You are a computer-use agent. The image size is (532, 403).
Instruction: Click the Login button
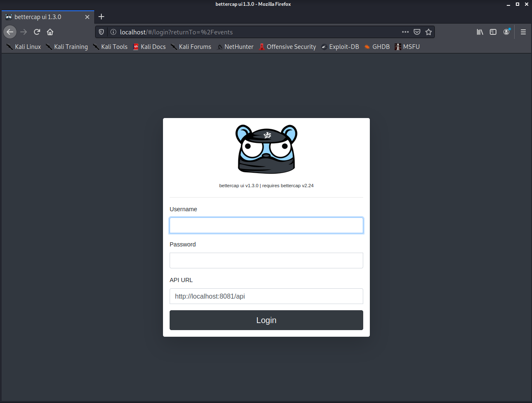coord(266,320)
